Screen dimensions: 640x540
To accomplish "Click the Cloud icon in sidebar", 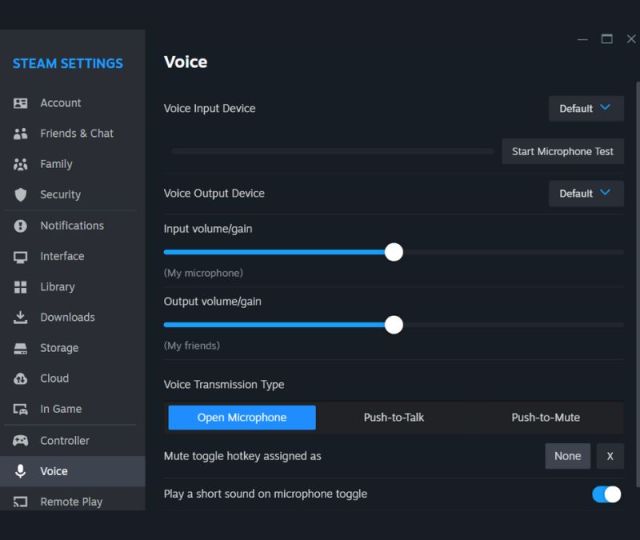I will tap(20, 379).
